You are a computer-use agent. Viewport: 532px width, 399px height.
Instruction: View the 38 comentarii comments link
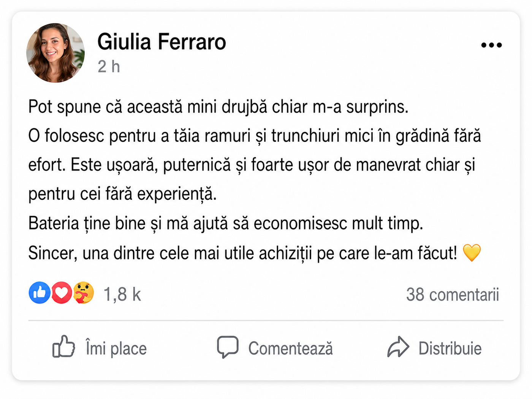click(453, 294)
